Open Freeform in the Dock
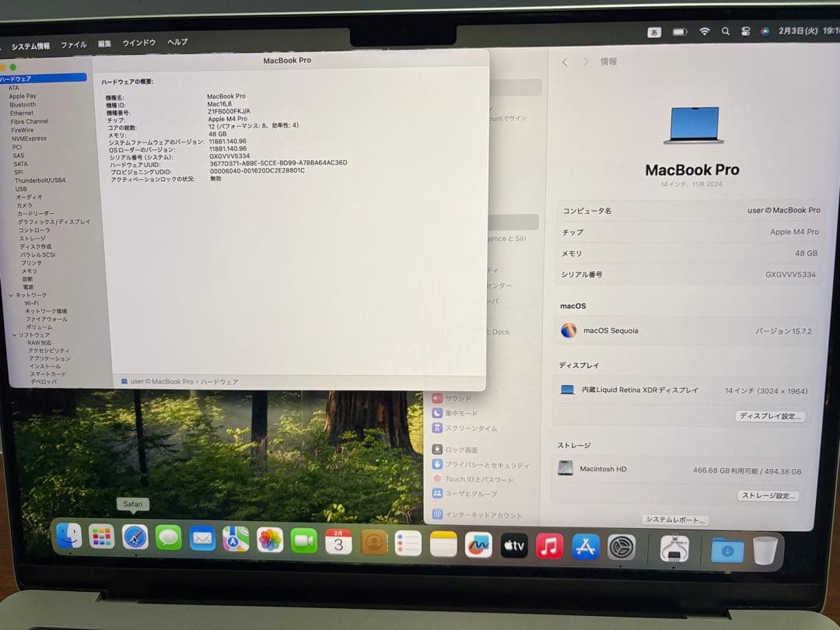840x630 pixels. (x=478, y=545)
